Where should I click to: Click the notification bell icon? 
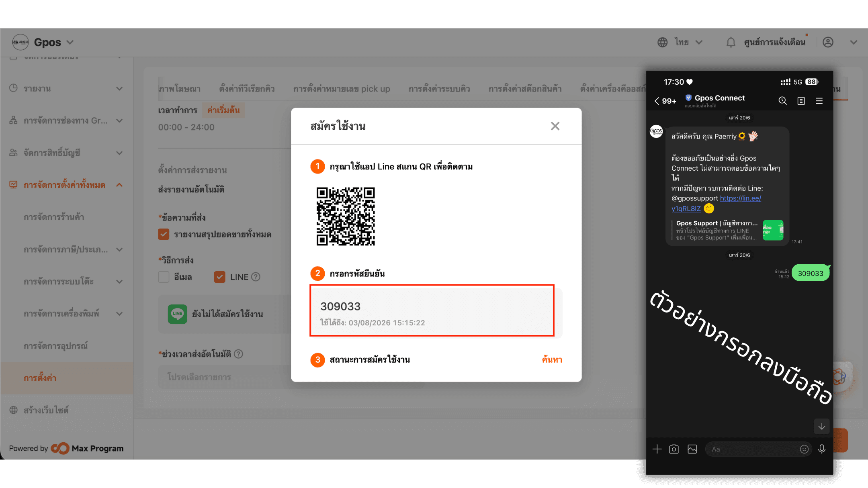731,42
